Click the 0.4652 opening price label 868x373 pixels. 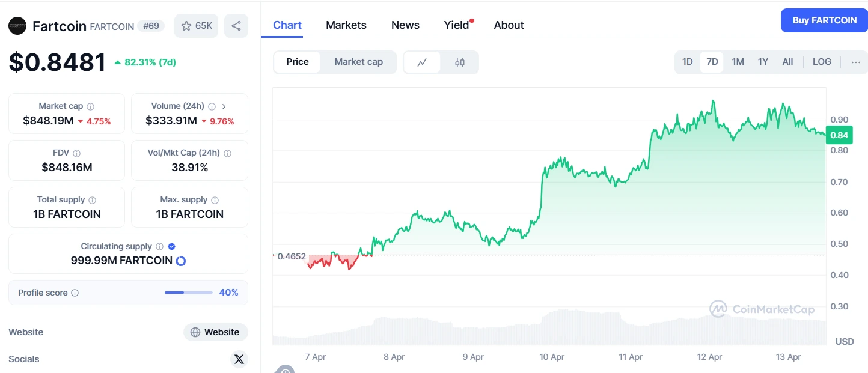click(291, 256)
